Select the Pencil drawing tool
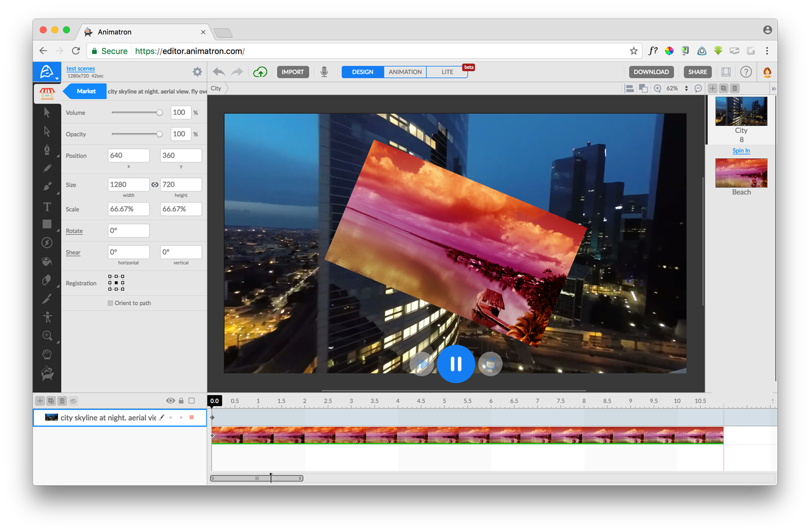This screenshot has height=532, width=810. click(x=47, y=168)
